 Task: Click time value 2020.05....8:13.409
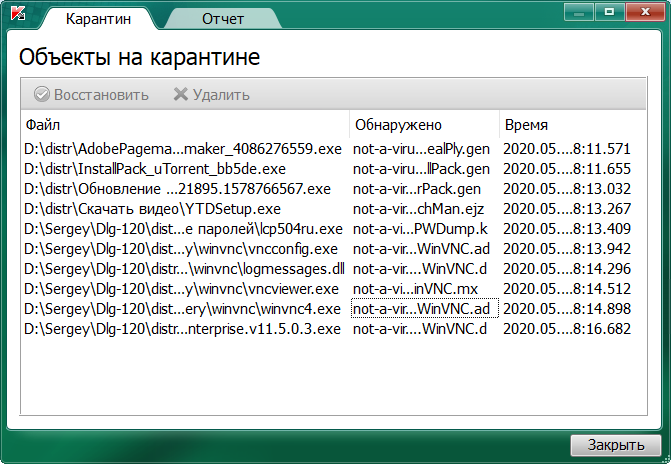pyautogui.click(x=567, y=229)
